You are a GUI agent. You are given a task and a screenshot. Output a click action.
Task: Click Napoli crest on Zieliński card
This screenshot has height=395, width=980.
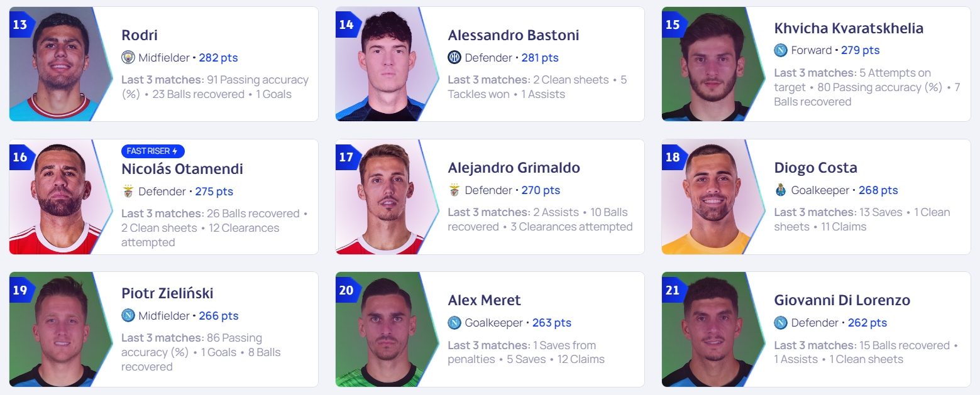(128, 316)
